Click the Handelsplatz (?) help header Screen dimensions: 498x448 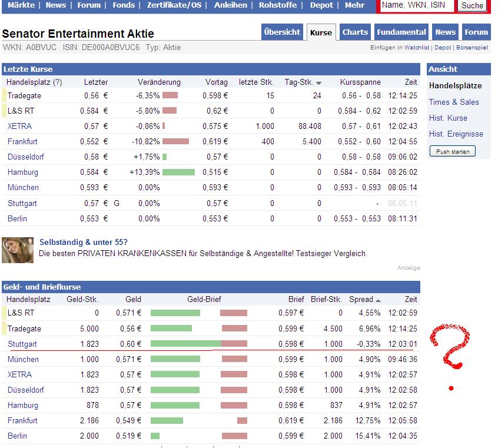34,82
